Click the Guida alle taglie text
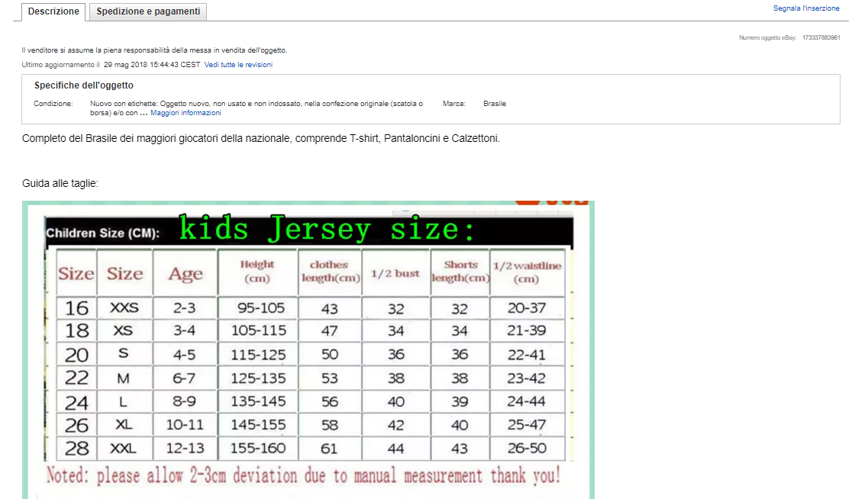 point(60,183)
